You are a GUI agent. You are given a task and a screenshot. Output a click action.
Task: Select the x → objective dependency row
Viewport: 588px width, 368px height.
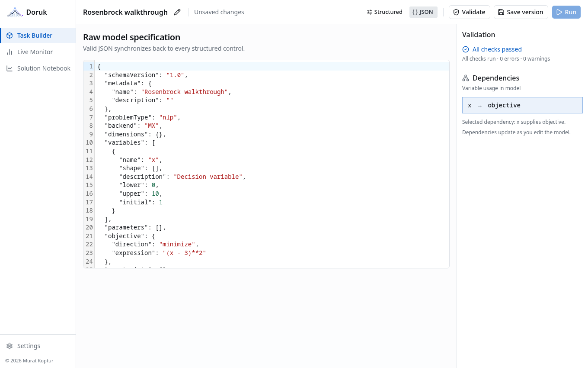click(522, 105)
